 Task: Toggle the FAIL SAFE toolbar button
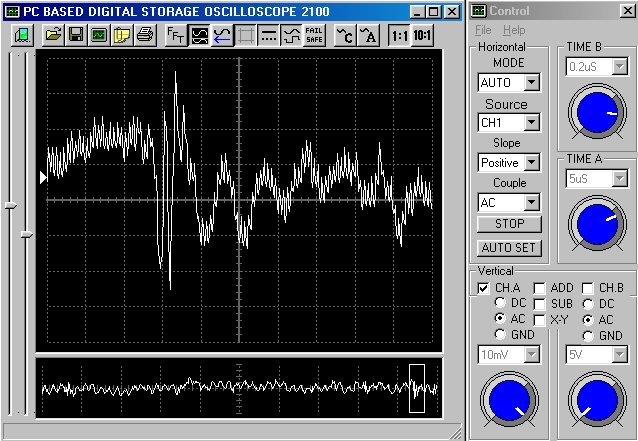point(314,35)
